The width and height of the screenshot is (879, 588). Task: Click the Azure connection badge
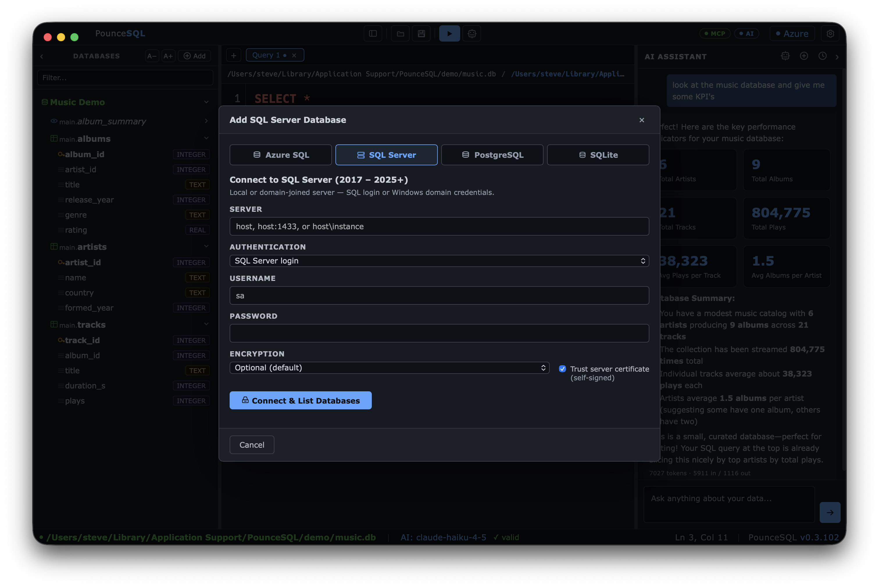coord(792,34)
